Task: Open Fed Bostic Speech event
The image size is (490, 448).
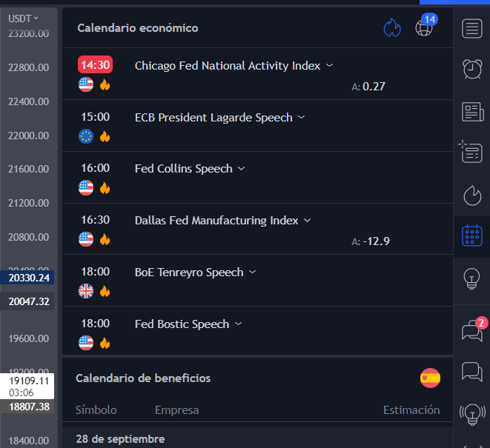Action: point(182,324)
